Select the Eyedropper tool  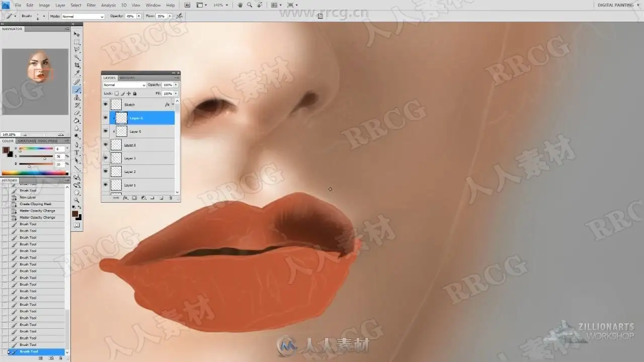77,73
